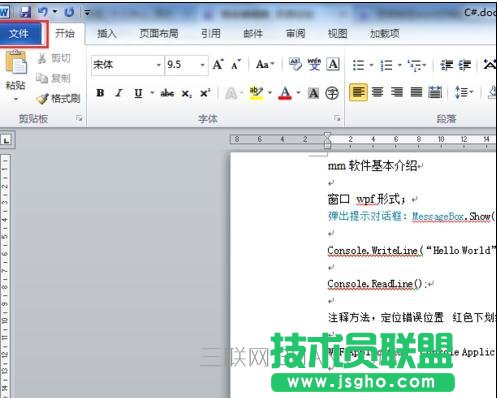This screenshot has height=398, width=498.
Task: Open the 视图 (View) tab
Action: pos(338,33)
